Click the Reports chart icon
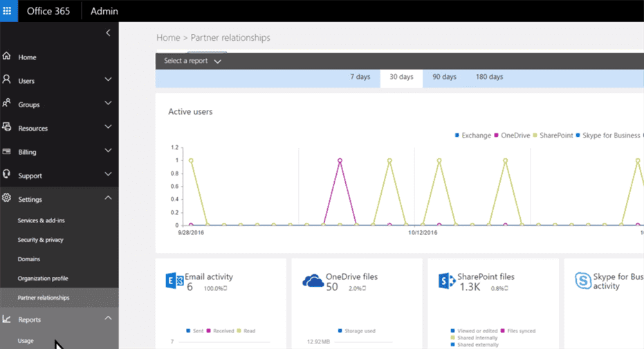The image size is (644, 349). pos(6,319)
